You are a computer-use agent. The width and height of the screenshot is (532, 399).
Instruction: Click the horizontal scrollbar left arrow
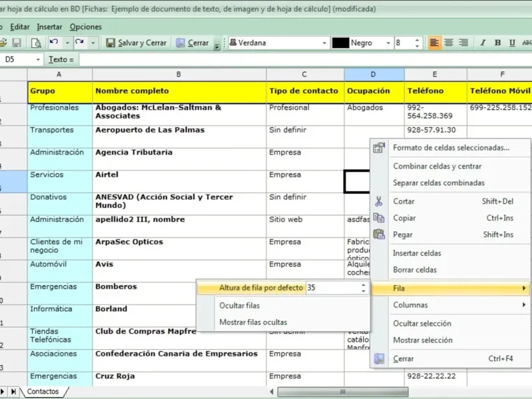(271, 392)
